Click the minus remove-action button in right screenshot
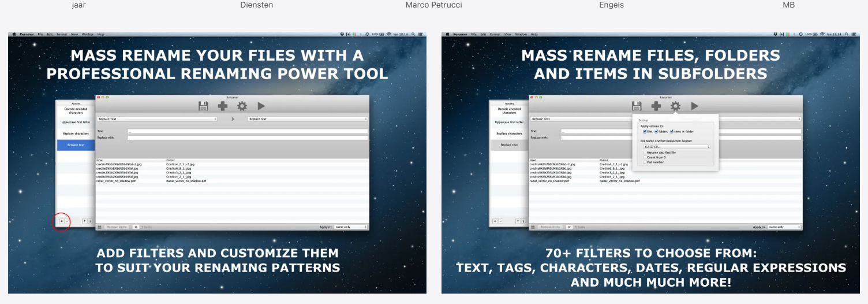 [500, 221]
